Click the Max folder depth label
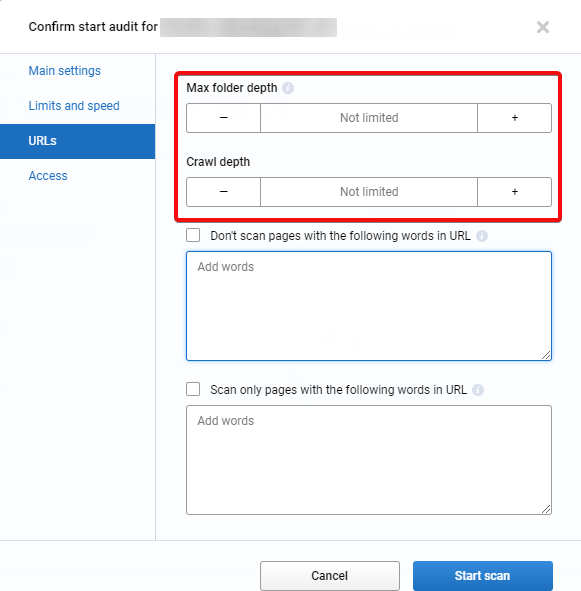The height and width of the screenshot is (591, 581). point(231,88)
